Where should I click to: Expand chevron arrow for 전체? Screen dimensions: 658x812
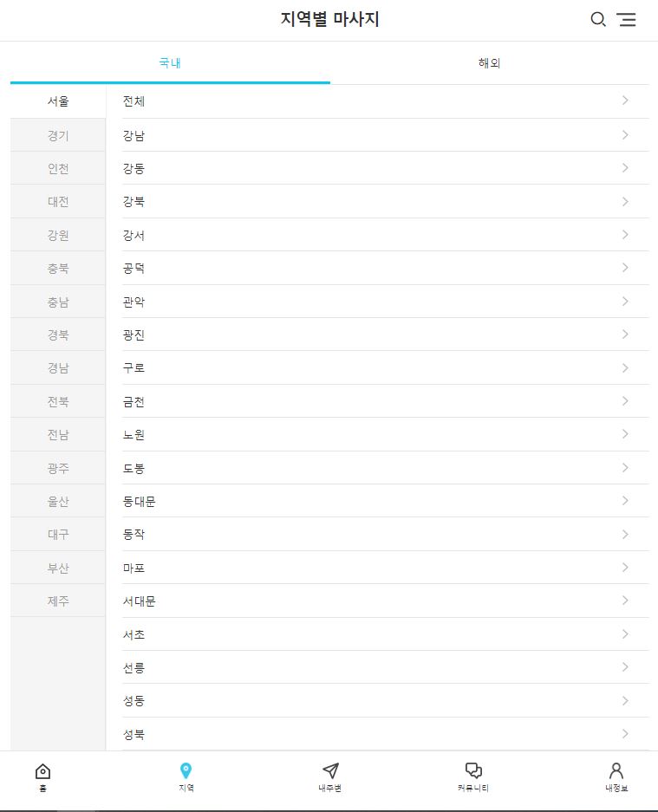point(625,101)
